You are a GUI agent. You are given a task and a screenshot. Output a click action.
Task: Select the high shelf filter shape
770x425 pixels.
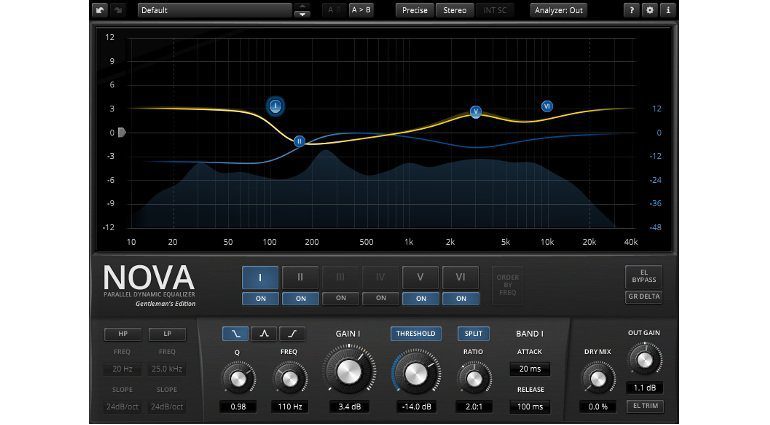coord(292,334)
